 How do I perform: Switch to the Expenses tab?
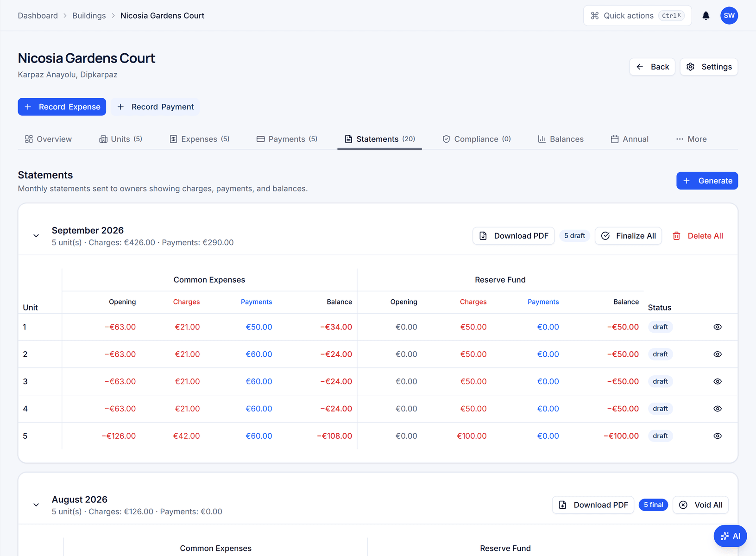[x=199, y=139]
